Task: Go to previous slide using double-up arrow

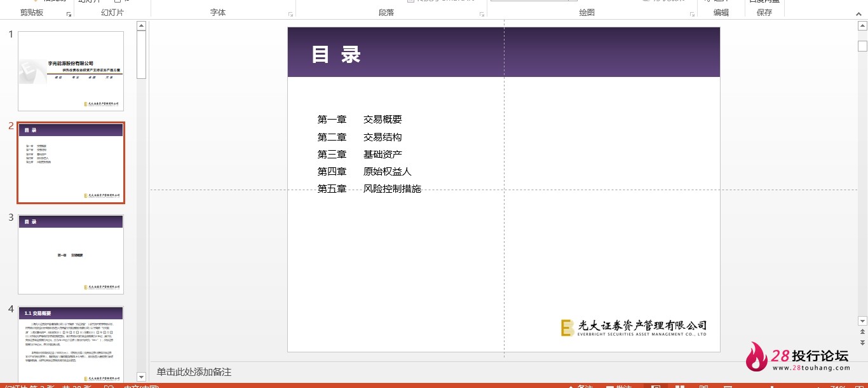Action: [x=862, y=331]
